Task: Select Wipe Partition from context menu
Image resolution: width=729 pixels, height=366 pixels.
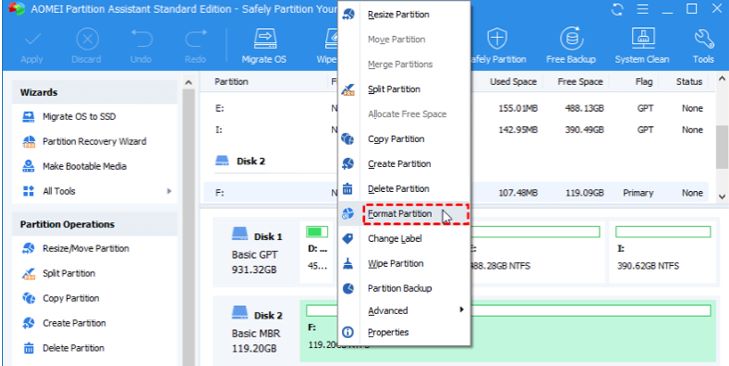Action: tap(404, 264)
